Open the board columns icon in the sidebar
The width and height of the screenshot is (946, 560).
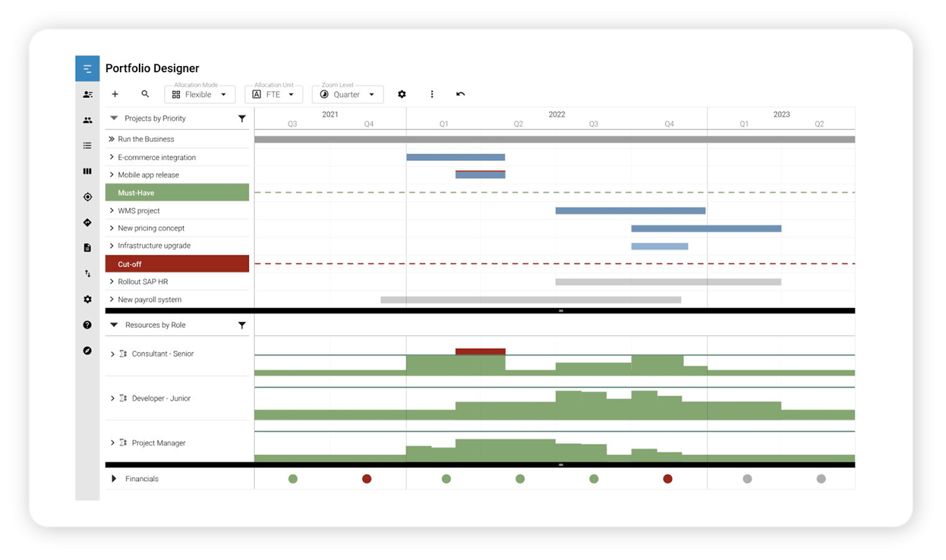click(87, 171)
